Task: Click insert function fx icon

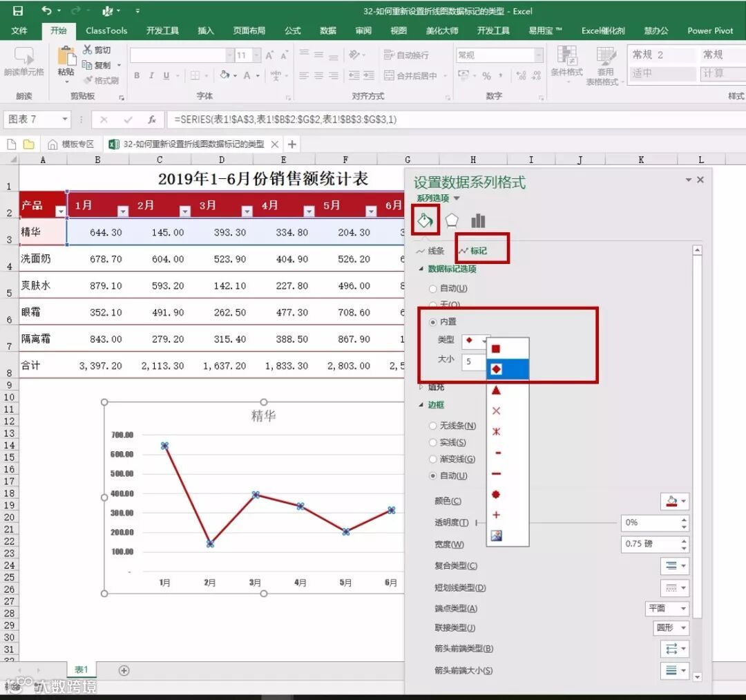Action: pos(152,120)
